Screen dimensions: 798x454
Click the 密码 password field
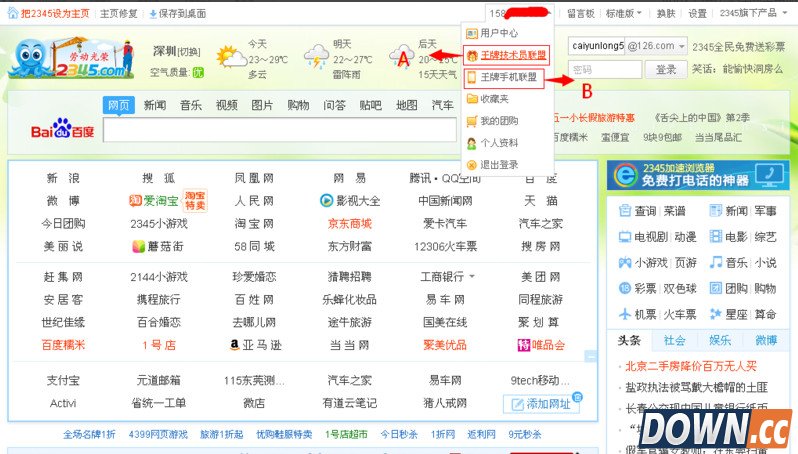point(605,69)
